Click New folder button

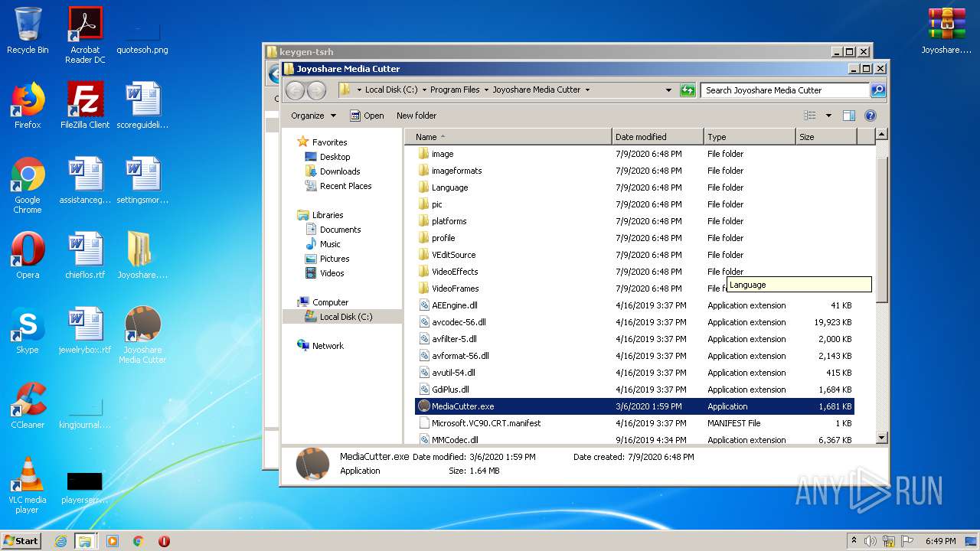tap(416, 116)
